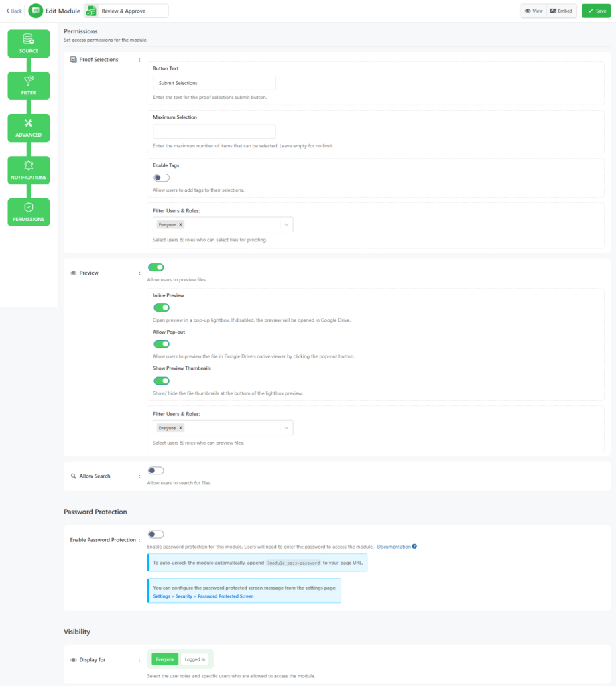Click the Filter funnel icon
This screenshot has width=616, height=686.
[x=28, y=82]
